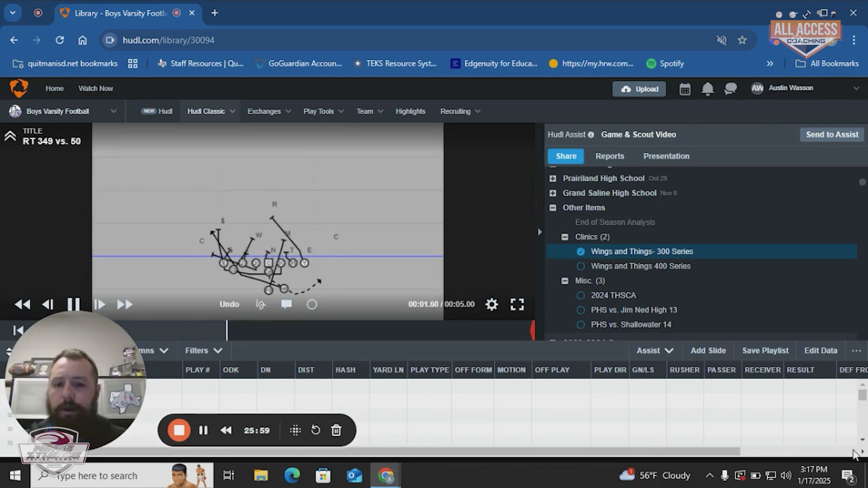Select the 2024 THSCA playlist
868x488 pixels.
point(613,296)
